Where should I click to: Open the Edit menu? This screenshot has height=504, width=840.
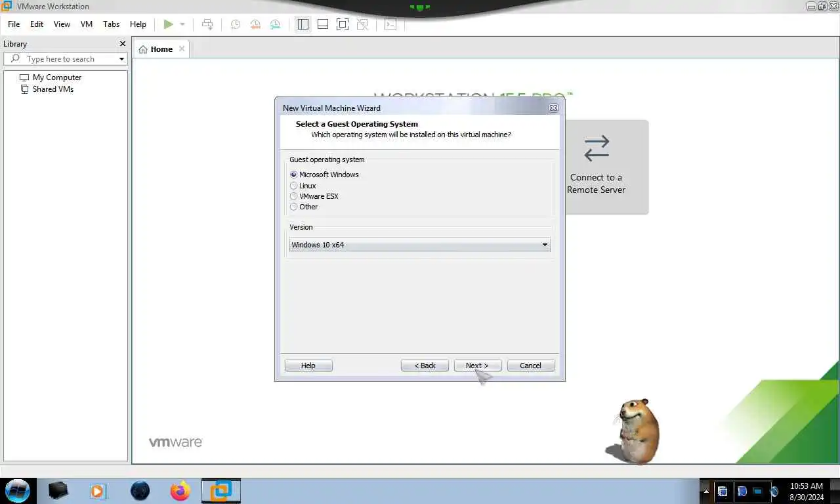tap(37, 24)
